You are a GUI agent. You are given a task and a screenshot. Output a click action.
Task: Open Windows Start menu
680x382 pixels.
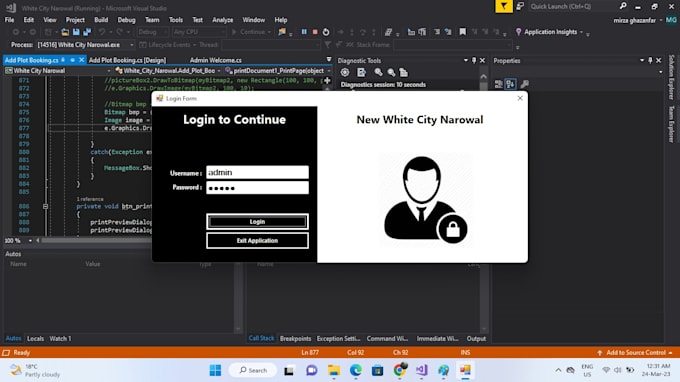[x=215, y=370]
